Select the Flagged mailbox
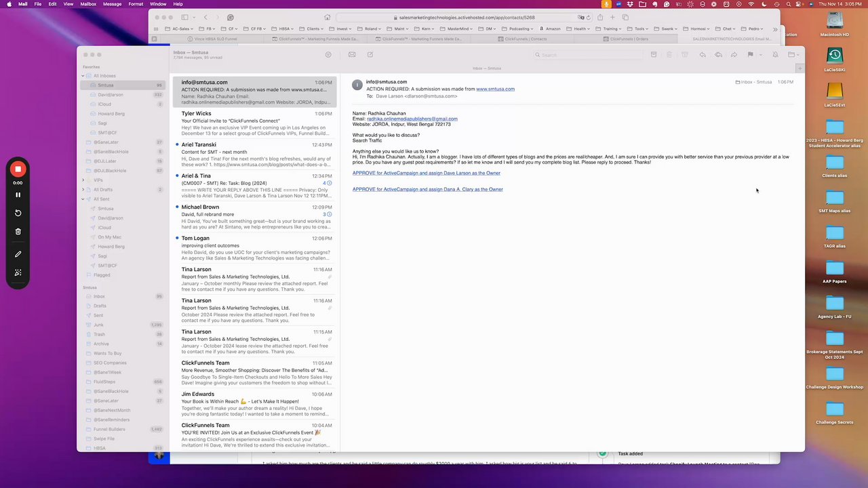The image size is (868, 488). click(123, 275)
